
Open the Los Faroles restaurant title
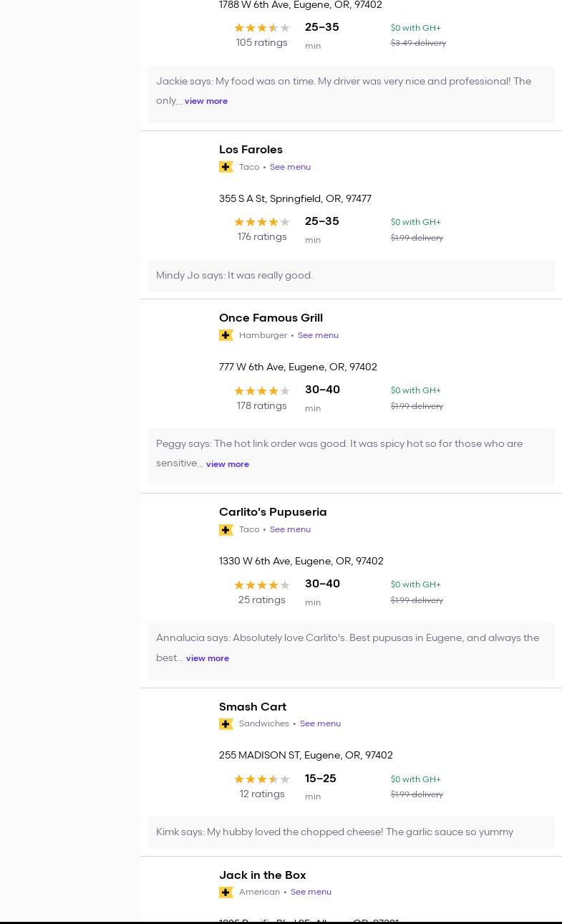click(251, 150)
